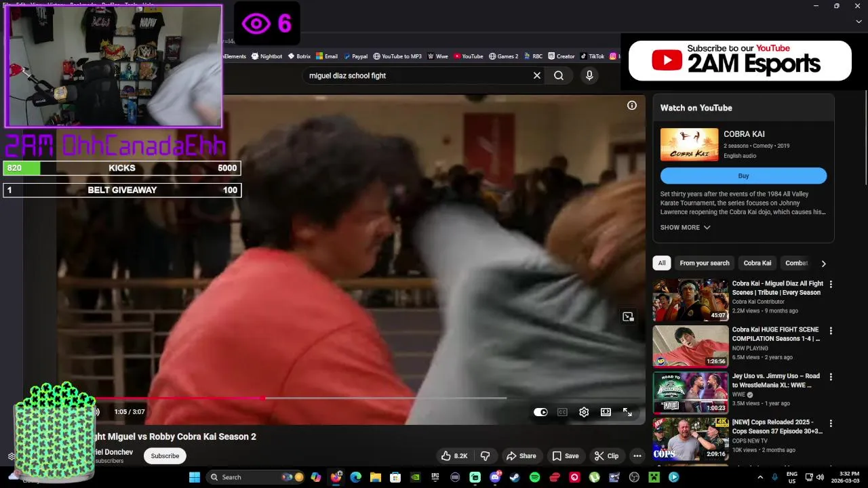Image resolution: width=868 pixels, height=488 pixels.
Task: Select the Cobra Kai filter chip
Action: click(x=757, y=263)
